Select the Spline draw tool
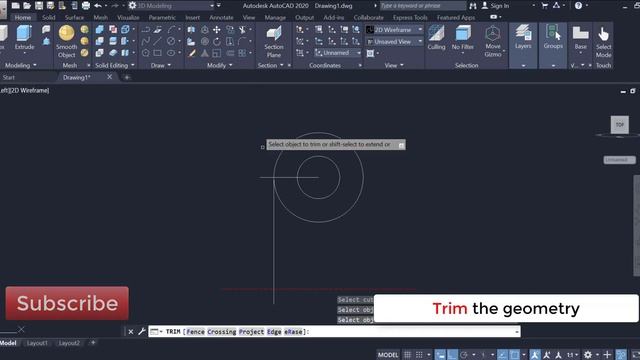640x360 pixels. [x=145, y=41]
